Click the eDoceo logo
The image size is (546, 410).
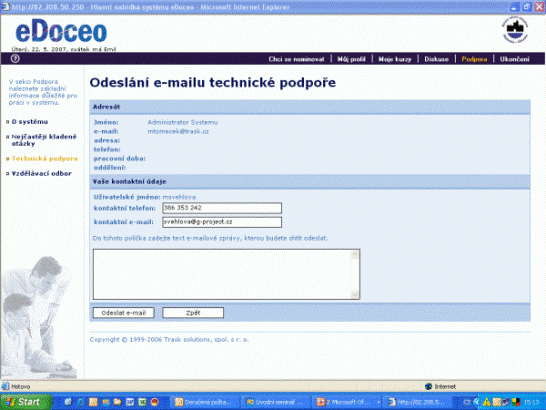coord(61,32)
